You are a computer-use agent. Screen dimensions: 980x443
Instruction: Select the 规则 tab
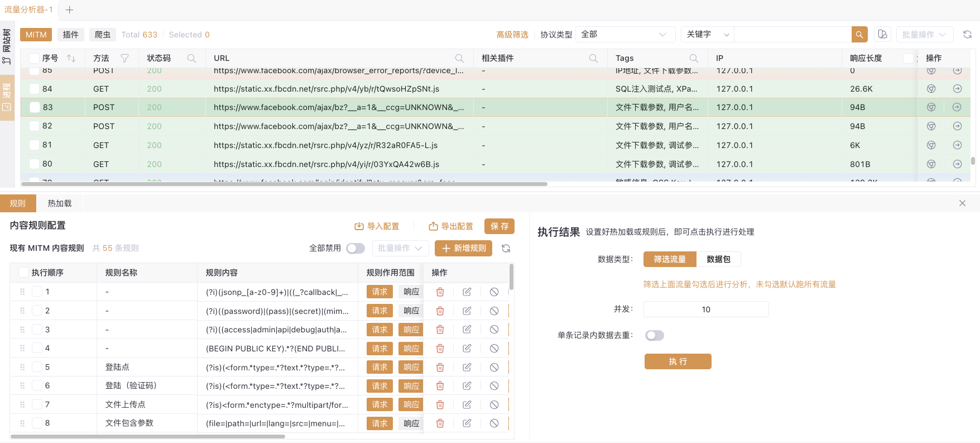pos(18,203)
